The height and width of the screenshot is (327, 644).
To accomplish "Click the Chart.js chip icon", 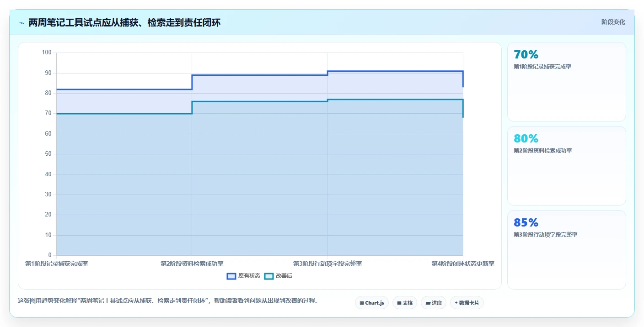I will (x=362, y=303).
